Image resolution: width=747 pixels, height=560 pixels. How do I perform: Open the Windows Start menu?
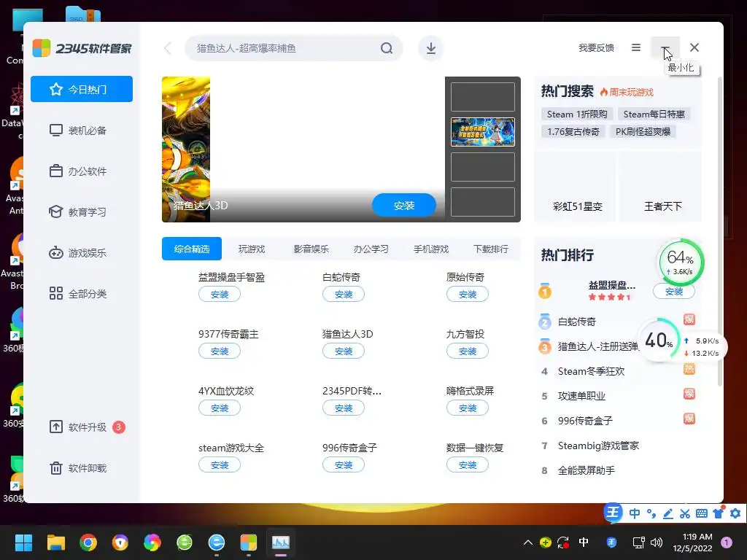(x=23, y=542)
